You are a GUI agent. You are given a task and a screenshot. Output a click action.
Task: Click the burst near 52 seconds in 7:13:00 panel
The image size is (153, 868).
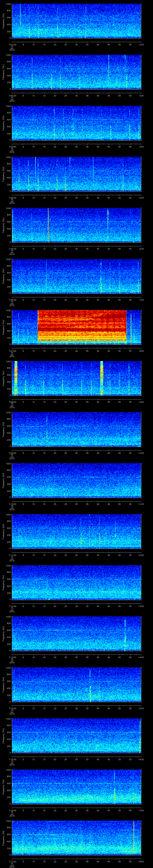point(125,635)
